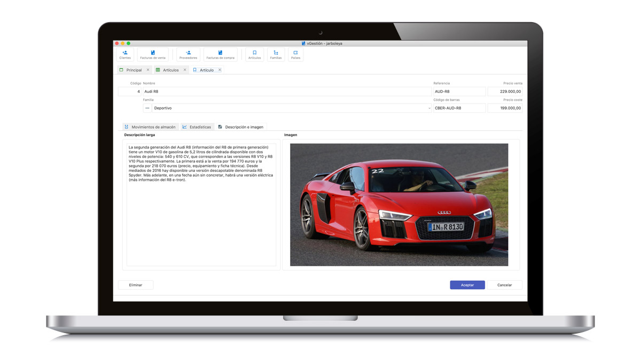
Task: Click the Precio venta field 229.000,00
Action: (505, 91)
